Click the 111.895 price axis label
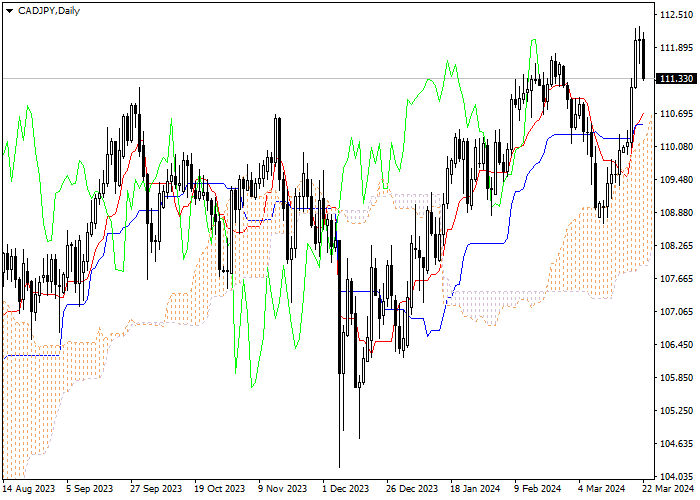Image resolution: width=700 pixels, height=500 pixels. click(x=677, y=48)
